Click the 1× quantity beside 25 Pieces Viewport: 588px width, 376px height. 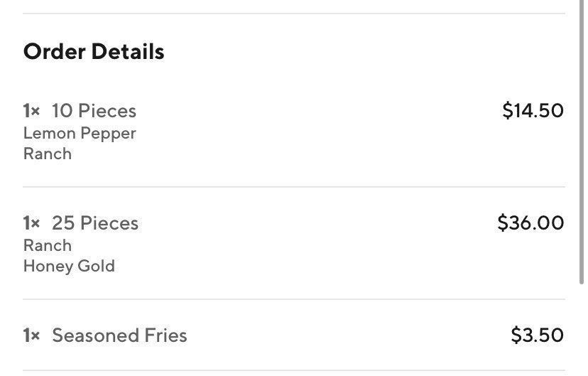pos(31,223)
